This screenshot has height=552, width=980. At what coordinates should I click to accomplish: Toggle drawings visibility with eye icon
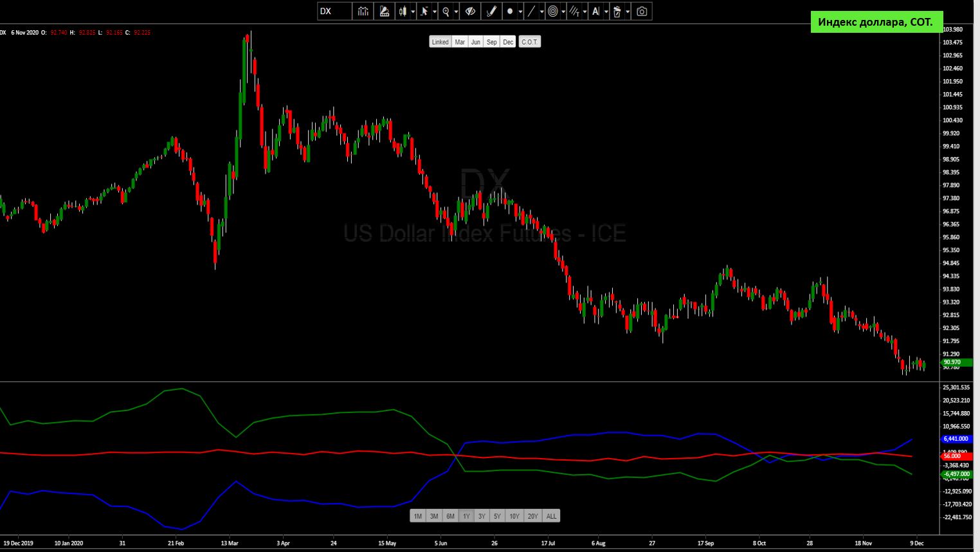click(470, 12)
